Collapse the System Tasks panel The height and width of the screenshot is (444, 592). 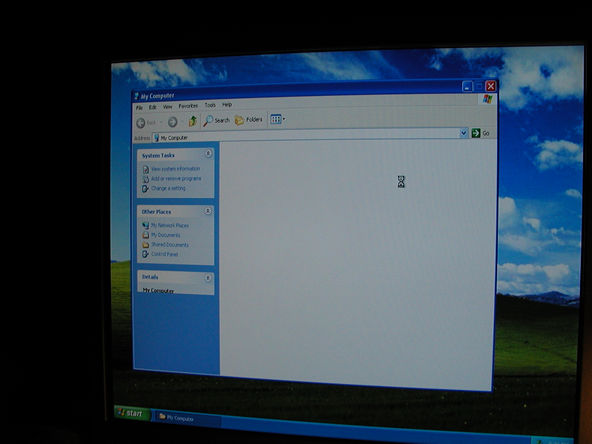pos(208,153)
